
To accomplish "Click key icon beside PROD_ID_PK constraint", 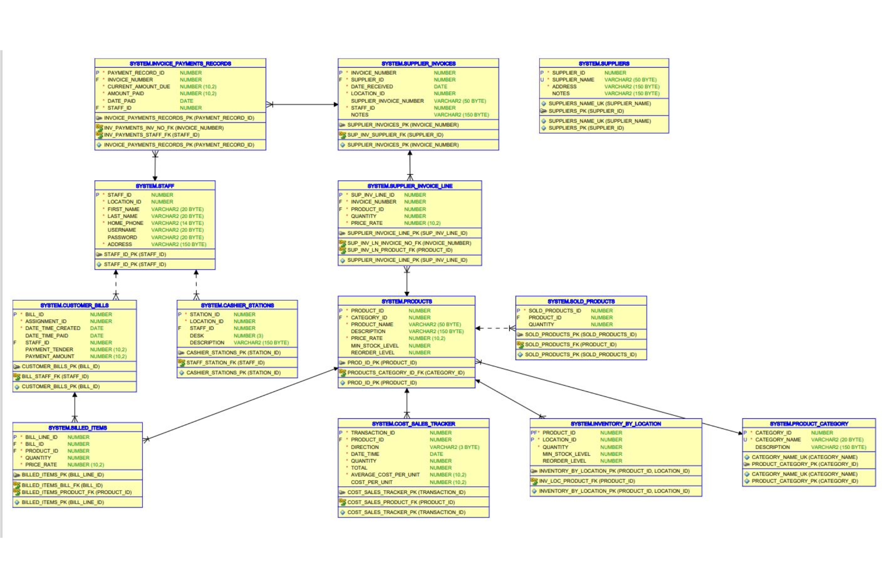I will (342, 362).
